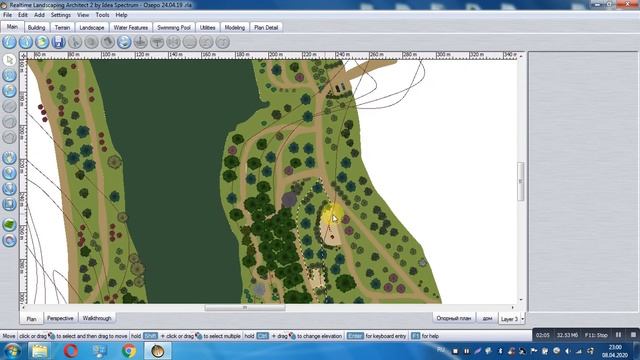640x360 pixels.
Task: Switch to the Terrain tab
Action: tap(62, 27)
